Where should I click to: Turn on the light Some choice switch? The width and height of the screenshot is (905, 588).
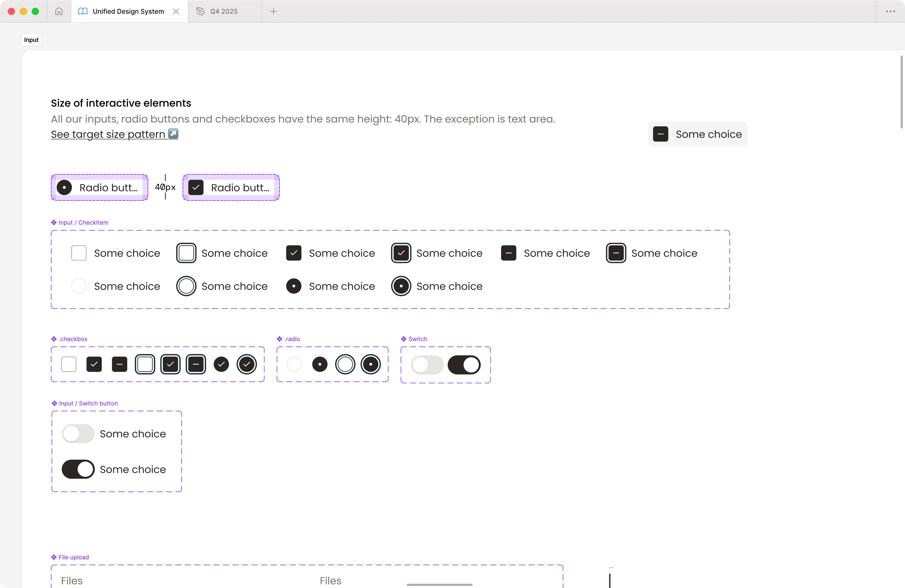[x=78, y=433]
